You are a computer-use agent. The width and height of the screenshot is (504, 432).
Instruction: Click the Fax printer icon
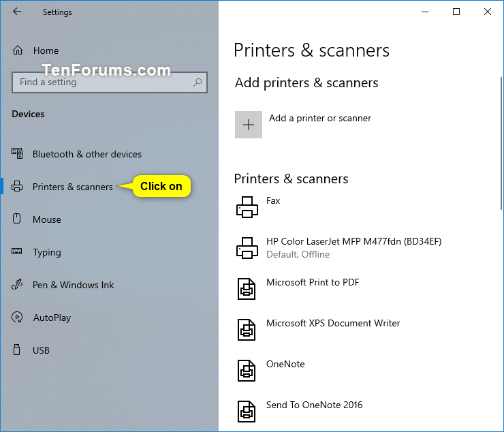pos(247,207)
